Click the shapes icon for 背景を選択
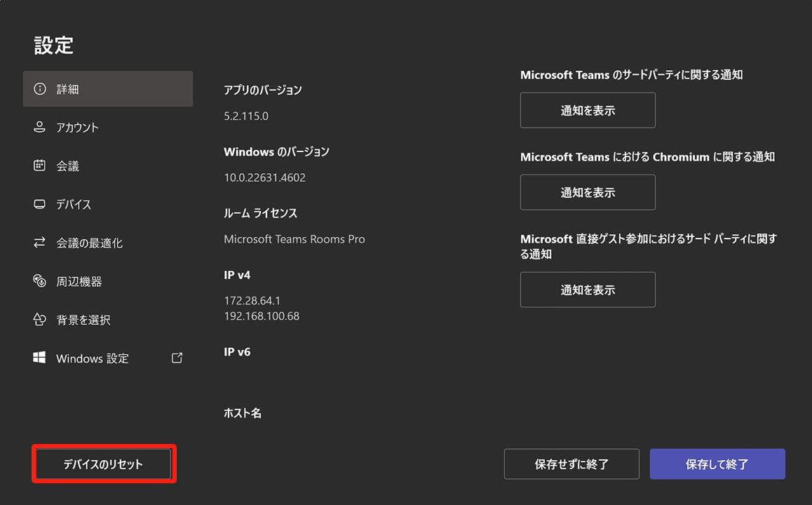This screenshot has height=505, width=812. (40, 320)
